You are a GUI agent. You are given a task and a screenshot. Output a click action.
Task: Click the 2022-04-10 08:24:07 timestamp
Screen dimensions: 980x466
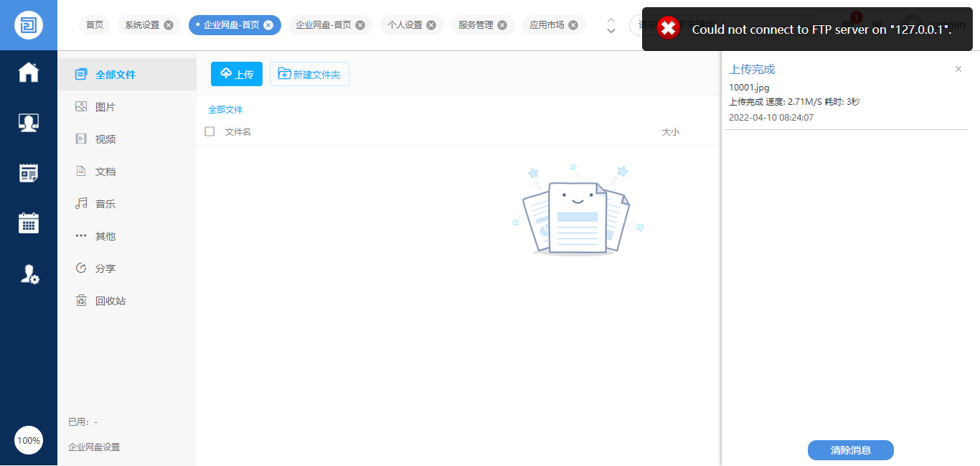(771, 117)
